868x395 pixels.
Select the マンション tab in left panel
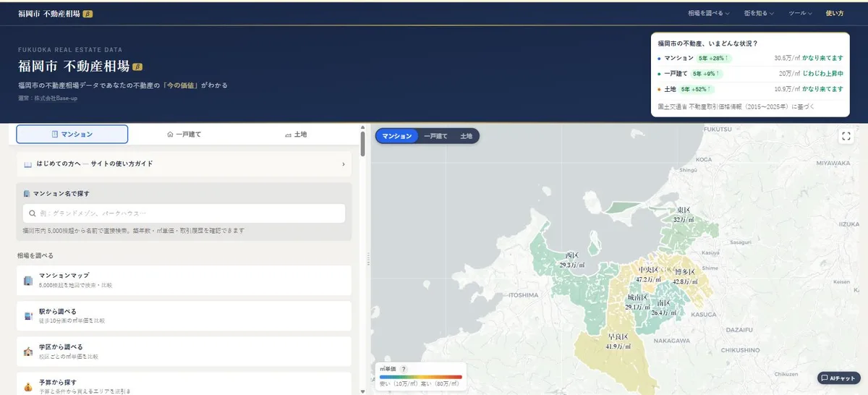pyautogui.click(x=72, y=134)
